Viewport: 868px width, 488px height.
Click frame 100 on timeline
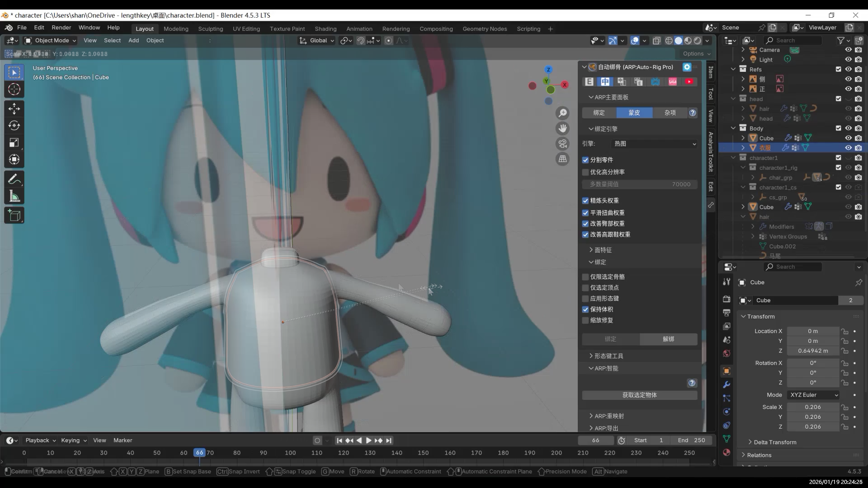tap(290, 453)
